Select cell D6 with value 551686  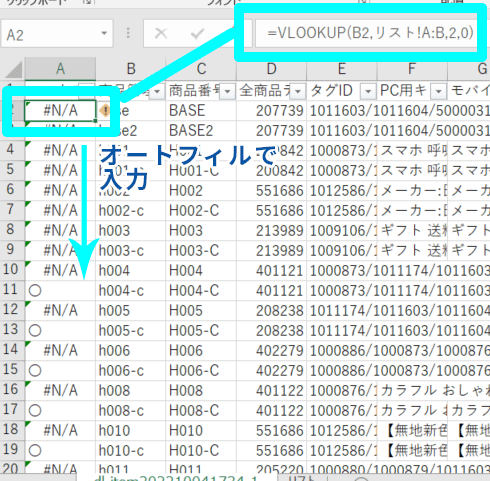point(271,191)
